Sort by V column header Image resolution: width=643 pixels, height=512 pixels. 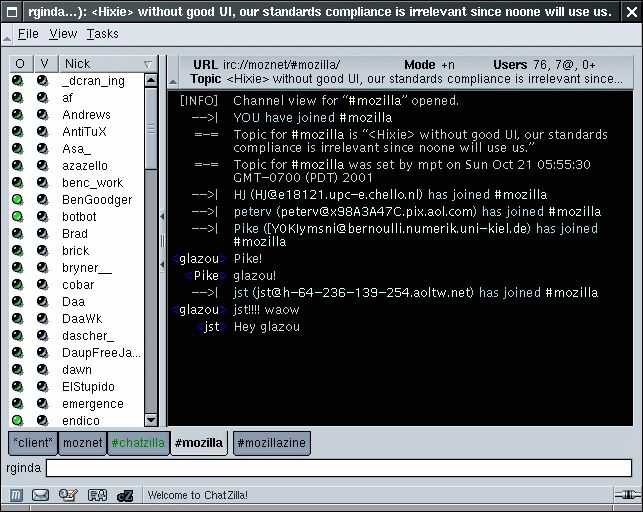tap(46, 64)
